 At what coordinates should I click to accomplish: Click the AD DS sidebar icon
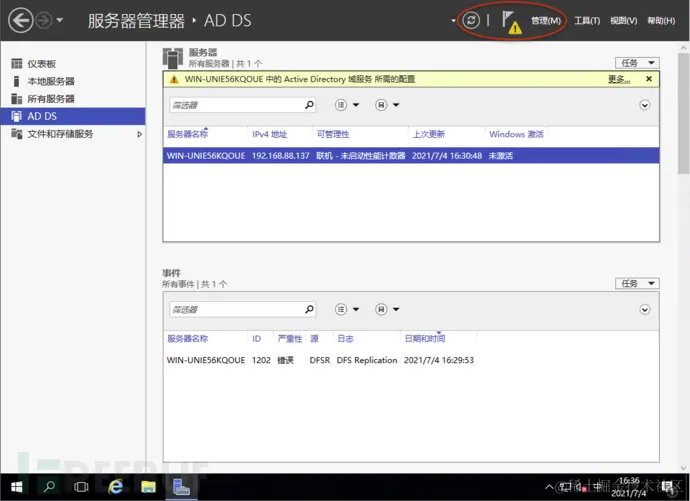(x=17, y=116)
